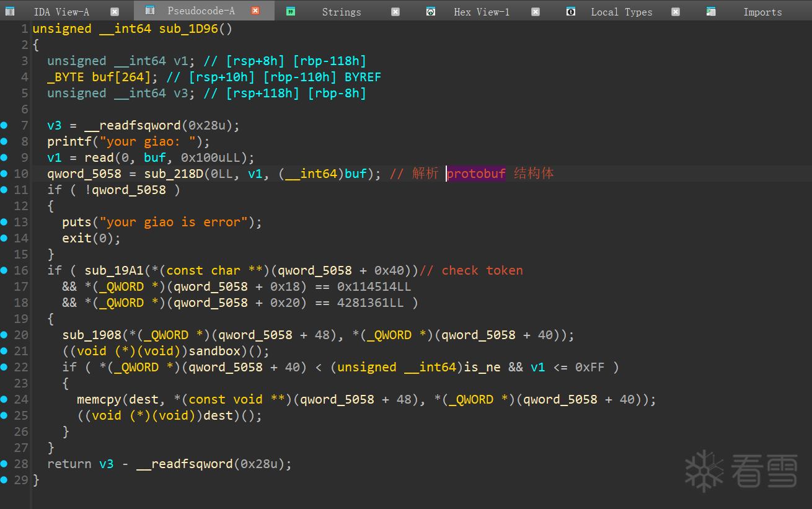Click the IDA View-A tab icon
The image size is (812, 509).
(9, 11)
